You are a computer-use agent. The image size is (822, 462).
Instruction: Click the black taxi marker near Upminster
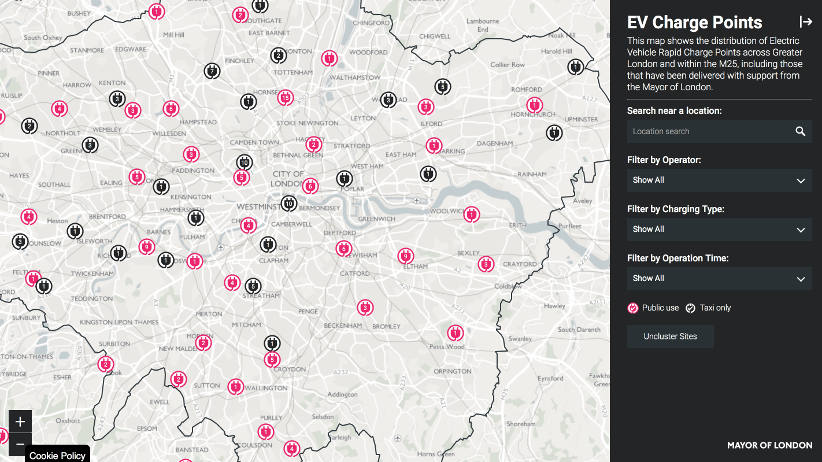[x=553, y=132]
